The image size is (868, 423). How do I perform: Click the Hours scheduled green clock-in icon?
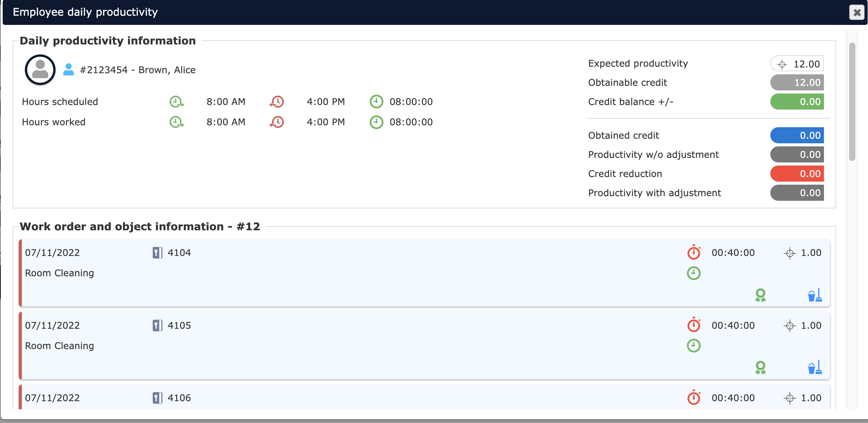[177, 102]
